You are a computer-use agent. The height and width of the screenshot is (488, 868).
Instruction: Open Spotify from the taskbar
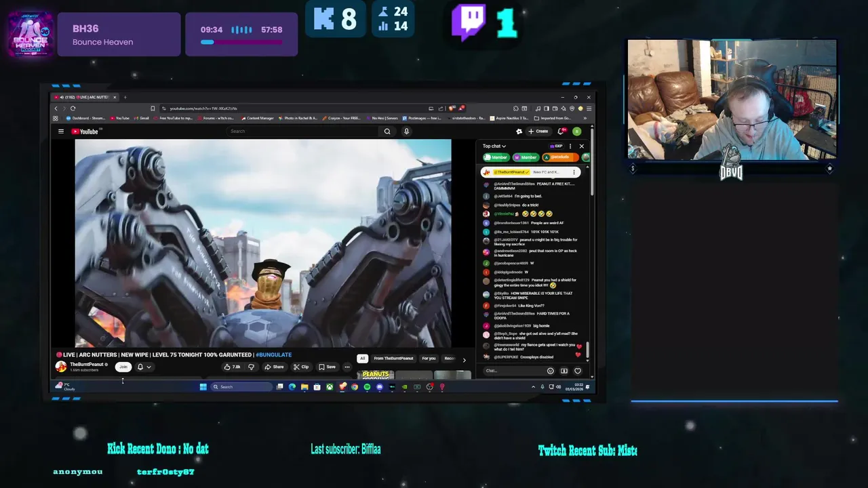[x=367, y=387]
